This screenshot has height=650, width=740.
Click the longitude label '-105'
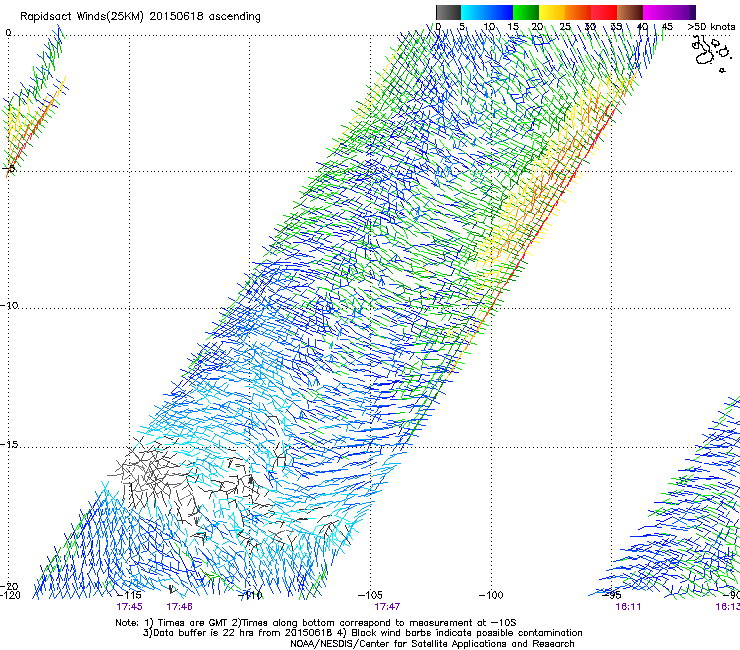click(370, 595)
